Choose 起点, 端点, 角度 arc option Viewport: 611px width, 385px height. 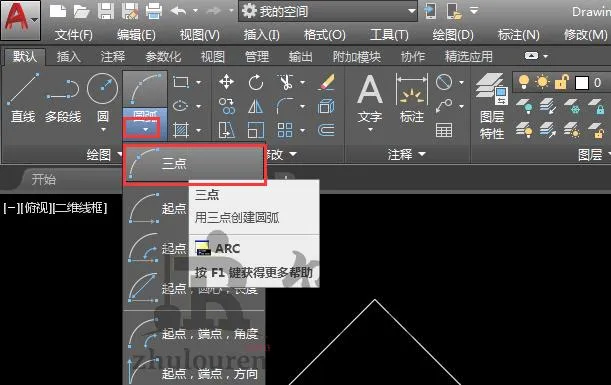click(x=195, y=334)
